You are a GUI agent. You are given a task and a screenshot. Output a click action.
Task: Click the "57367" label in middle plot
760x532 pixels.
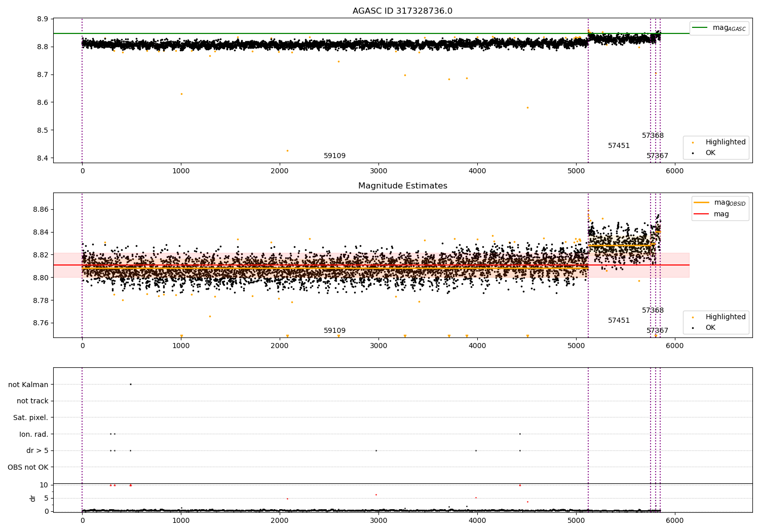pyautogui.click(x=657, y=331)
